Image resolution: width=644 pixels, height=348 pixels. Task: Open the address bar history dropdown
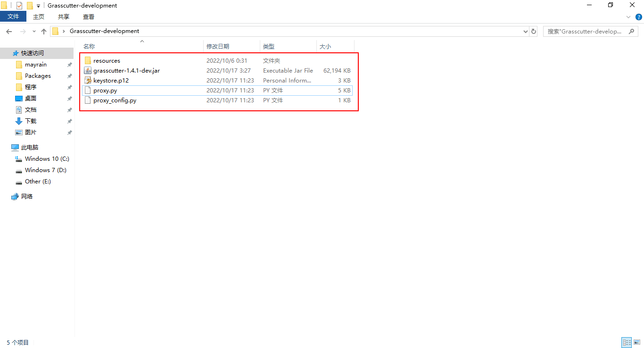pos(526,32)
